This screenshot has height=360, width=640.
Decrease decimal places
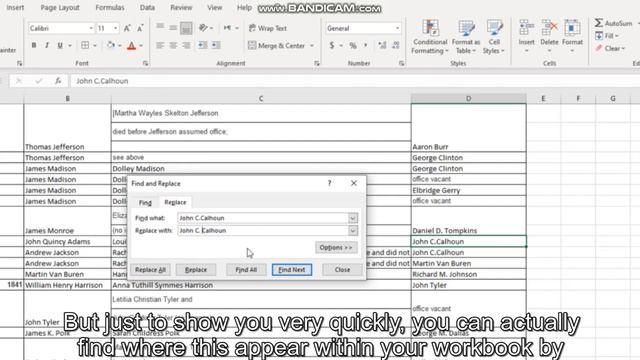396,45
